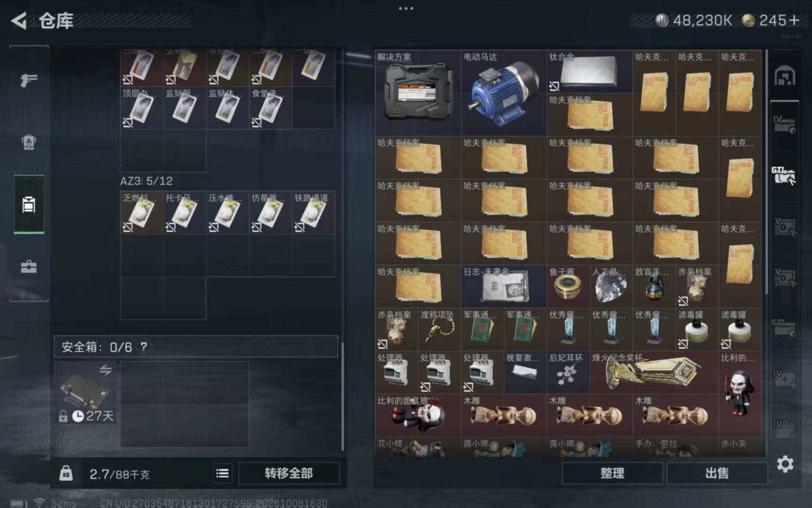Select the 仿星器 keycard in AZ3

(x=270, y=213)
